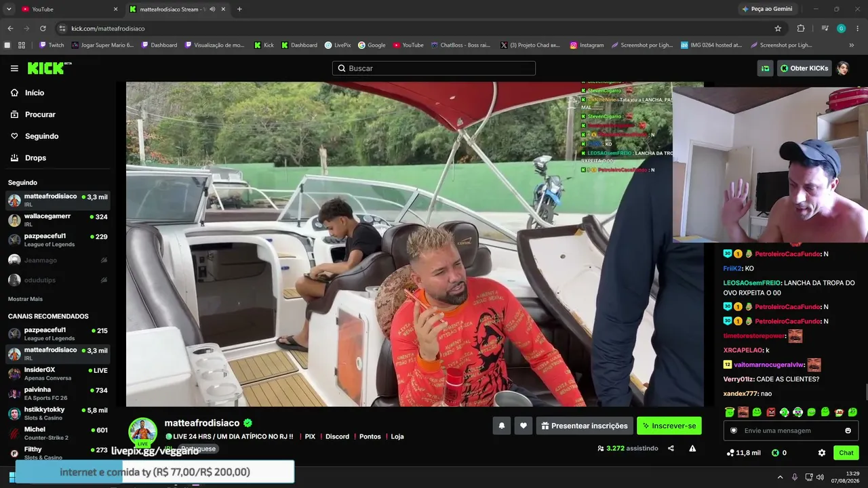The height and width of the screenshot is (488, 868).
Task: Mute the Kick tab audio icon
Action: [212, 9]
